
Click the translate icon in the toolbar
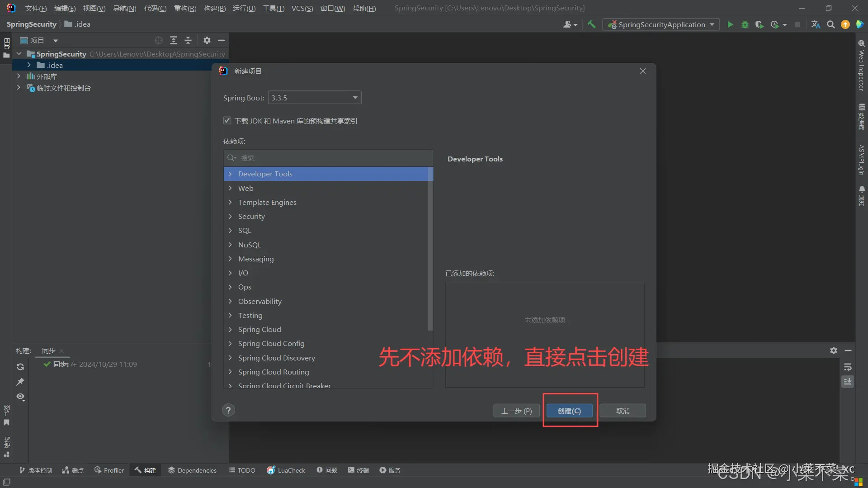pyautogui.click(x=816, y=24)
